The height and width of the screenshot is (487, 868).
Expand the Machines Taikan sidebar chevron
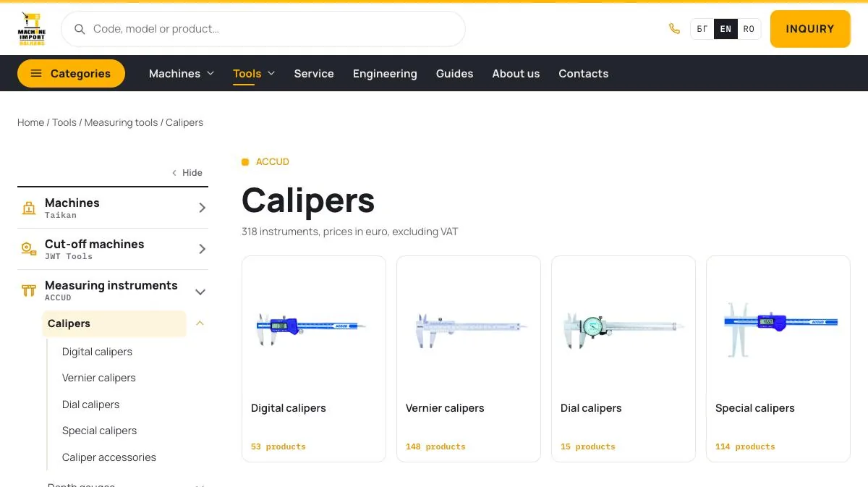point(202,208)
